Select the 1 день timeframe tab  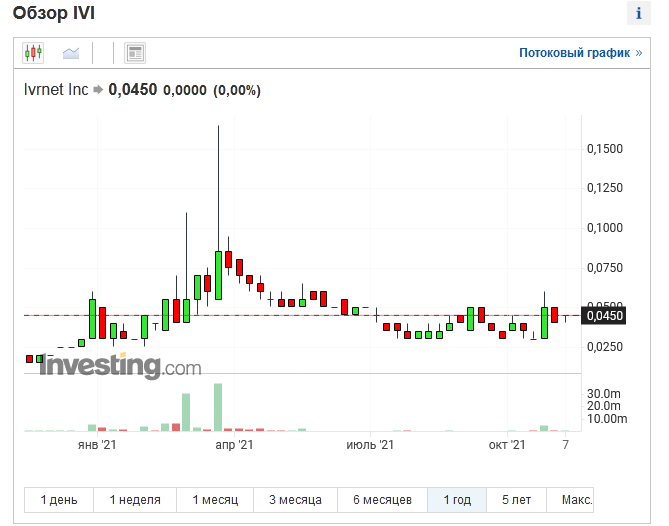tap(59, 500)
